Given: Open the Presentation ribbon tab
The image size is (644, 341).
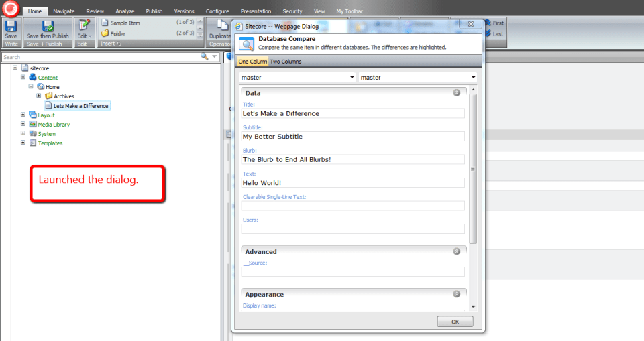Looking at the screenshot, I should (256, 11).
